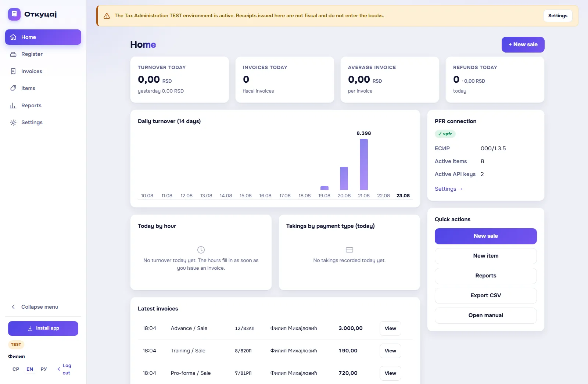Click New sale in Quick actions
The width and height of the screenshot is (588, 384).
[485, 236]
